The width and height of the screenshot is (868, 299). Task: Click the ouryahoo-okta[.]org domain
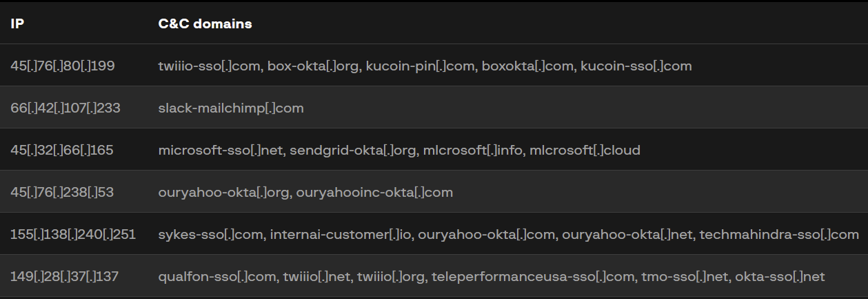click(223, 193)
